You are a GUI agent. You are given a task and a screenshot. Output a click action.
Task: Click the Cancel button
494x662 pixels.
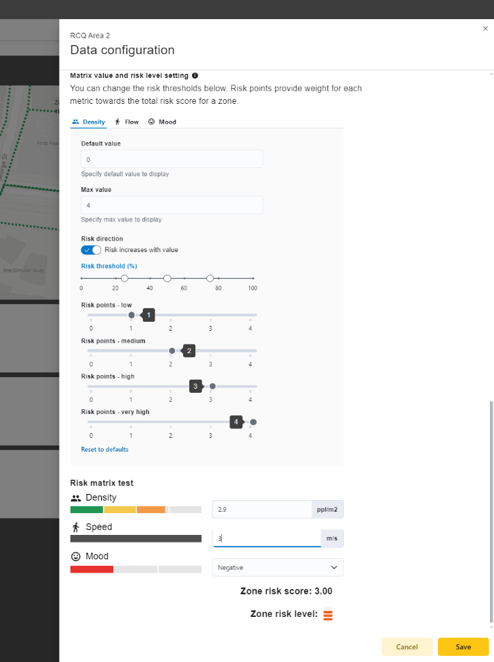coord(407,647)
